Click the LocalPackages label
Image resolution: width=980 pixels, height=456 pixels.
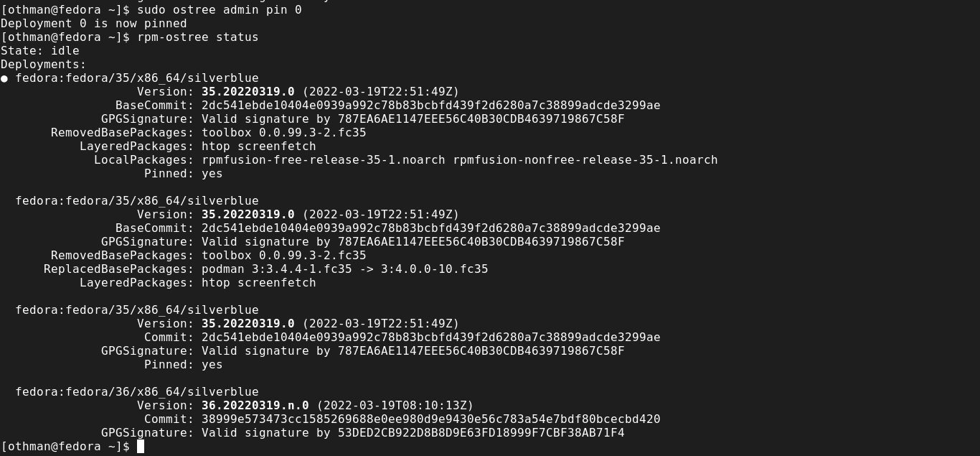coord(143,160)
